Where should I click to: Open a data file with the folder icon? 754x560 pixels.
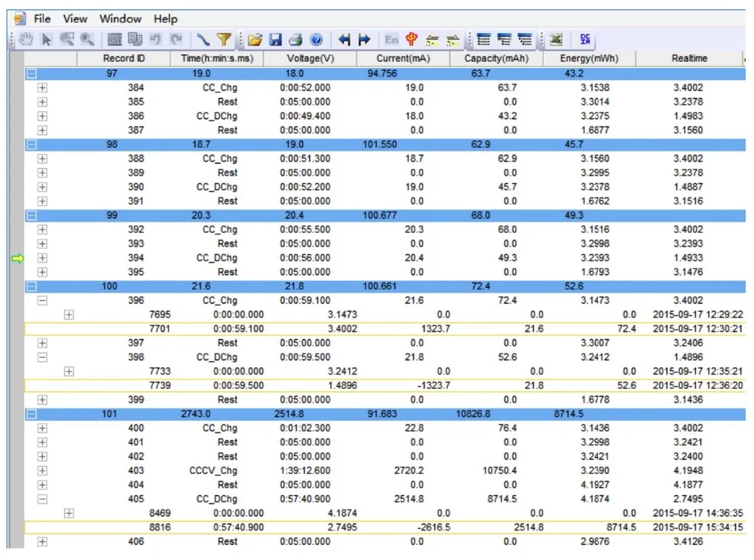[255, 39]
